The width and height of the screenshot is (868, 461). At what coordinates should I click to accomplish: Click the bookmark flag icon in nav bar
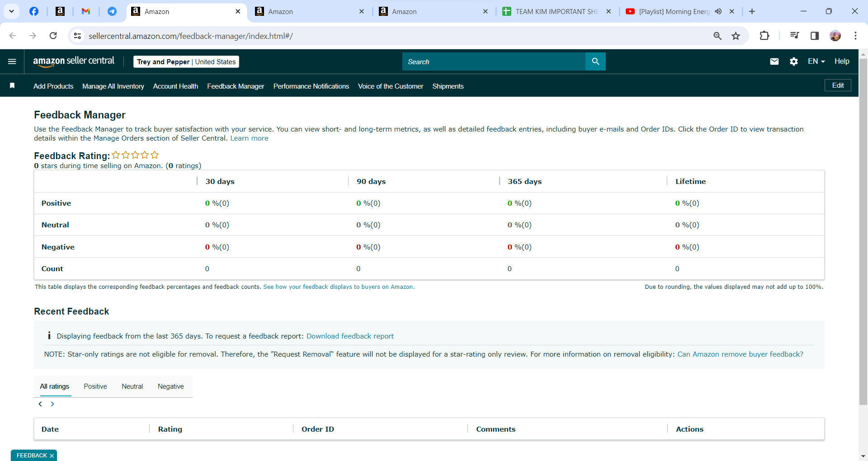12,86
